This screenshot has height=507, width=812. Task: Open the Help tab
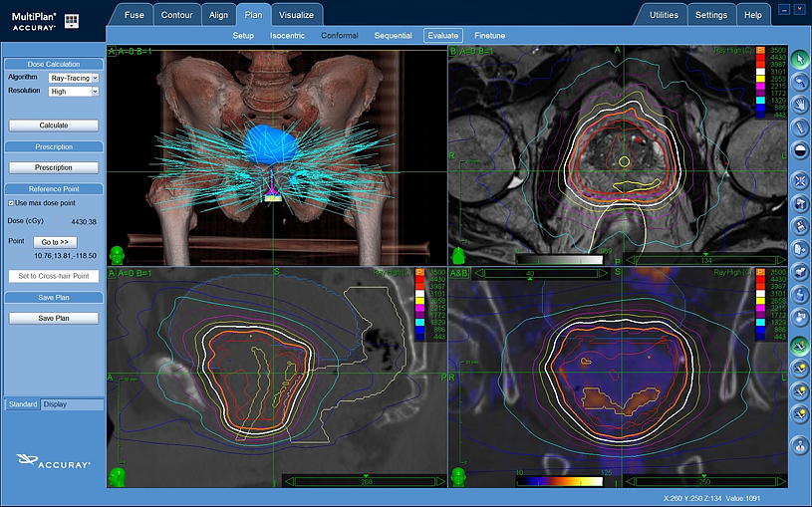coord(753,15)
